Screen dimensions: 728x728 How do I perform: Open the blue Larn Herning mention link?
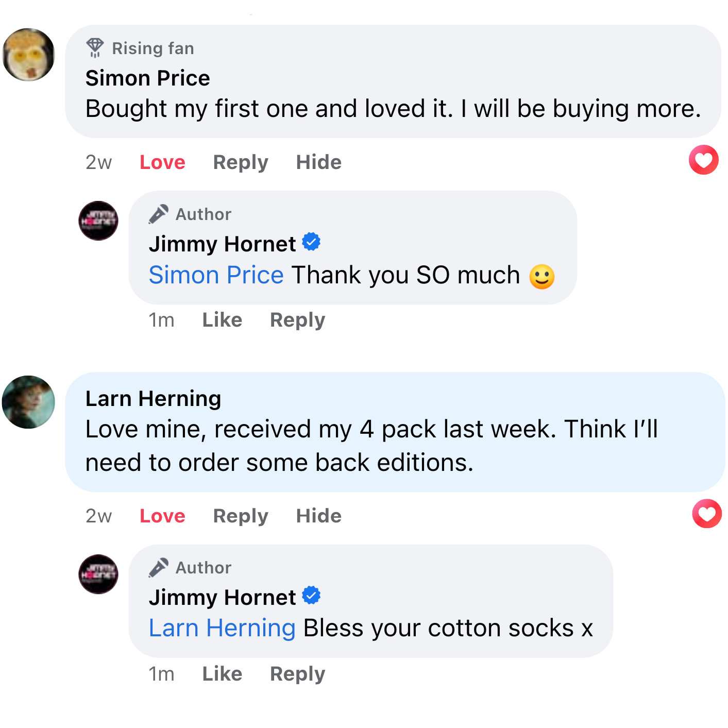(222, 628)
